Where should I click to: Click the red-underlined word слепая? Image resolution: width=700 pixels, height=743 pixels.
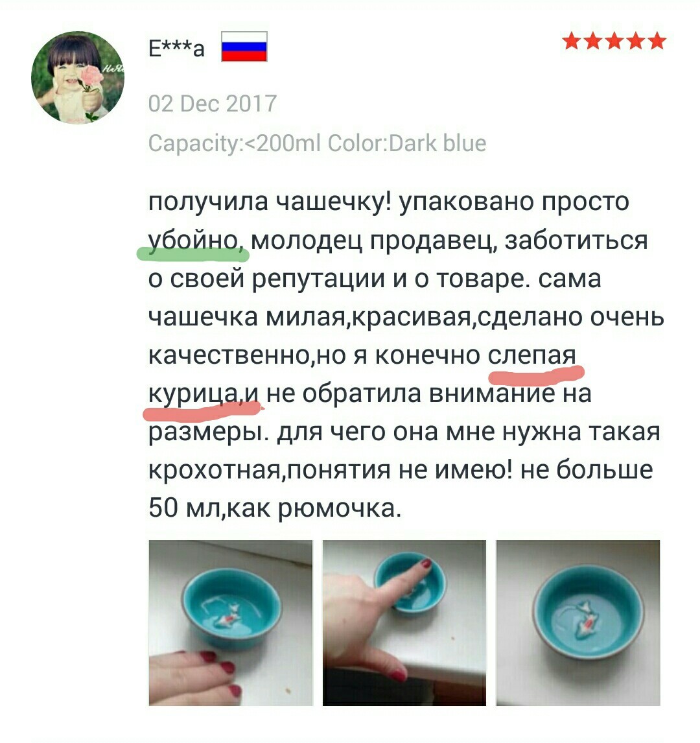[x=532, y=356]
